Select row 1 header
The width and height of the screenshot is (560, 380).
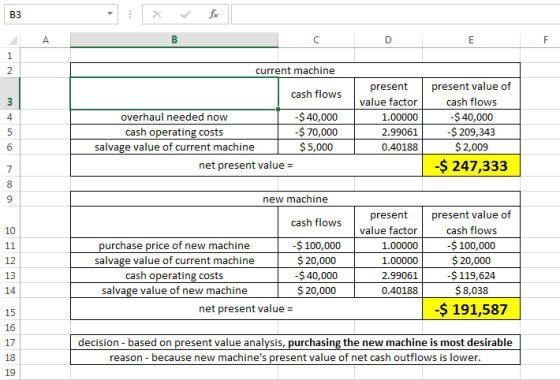pyautogui.click(x=10, y=55)
